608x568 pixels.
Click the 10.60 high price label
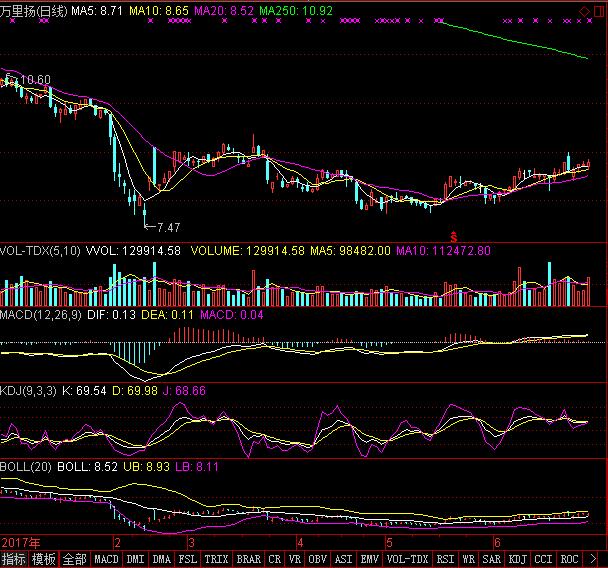(35, 80)
